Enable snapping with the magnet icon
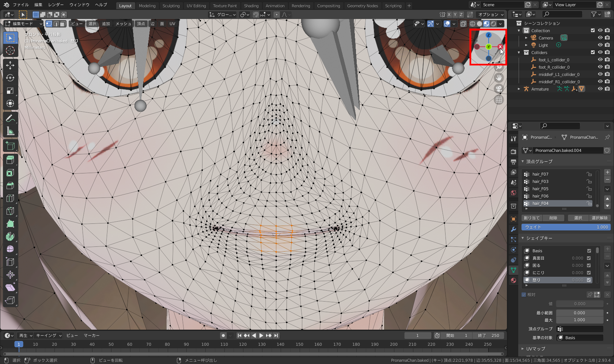The width and height of the screenshot is (614, 364). [x=255, y=14]
